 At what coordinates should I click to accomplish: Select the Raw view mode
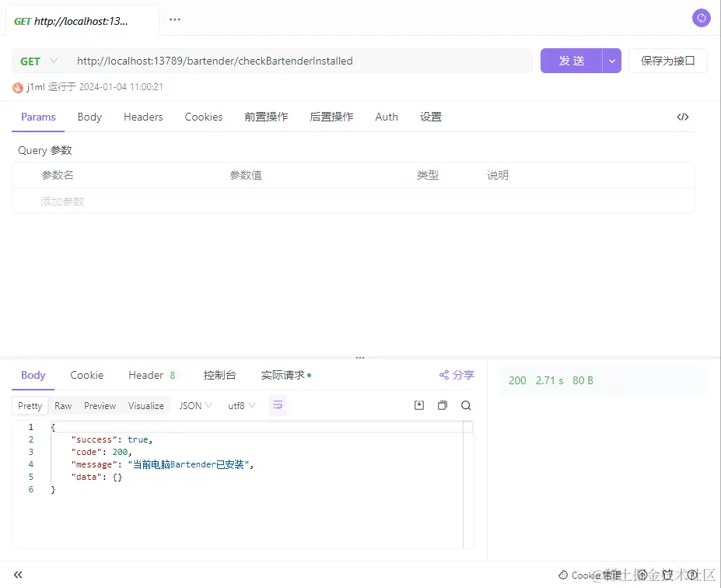(63, 405)
